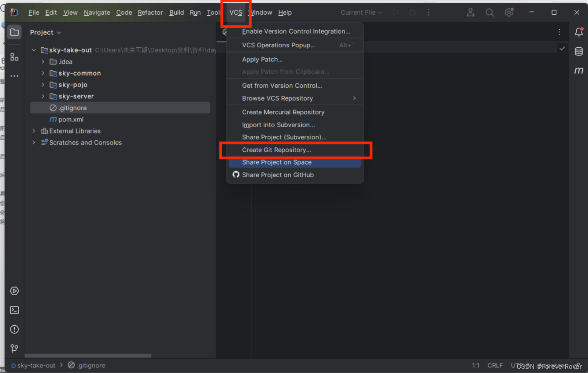The image size is (588, 373).
Task: Click the VCS menu
Action: pyautogui.click(x=236, y=12)
